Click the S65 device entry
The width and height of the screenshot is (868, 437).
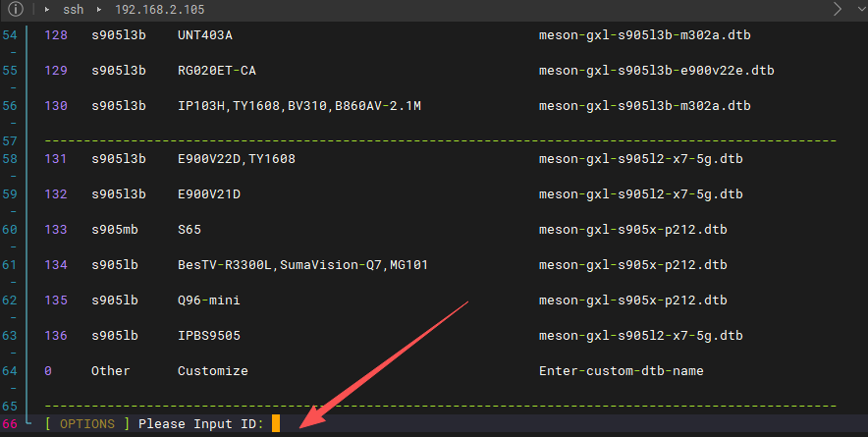[x=190, y=230]
